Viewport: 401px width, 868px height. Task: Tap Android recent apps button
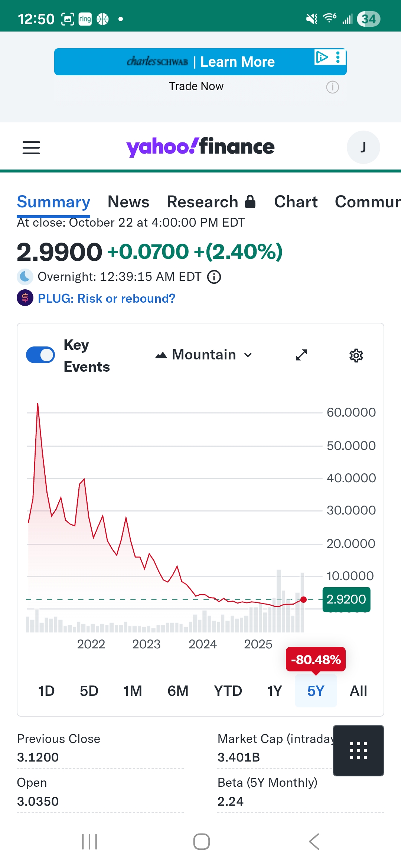(89, 842)
